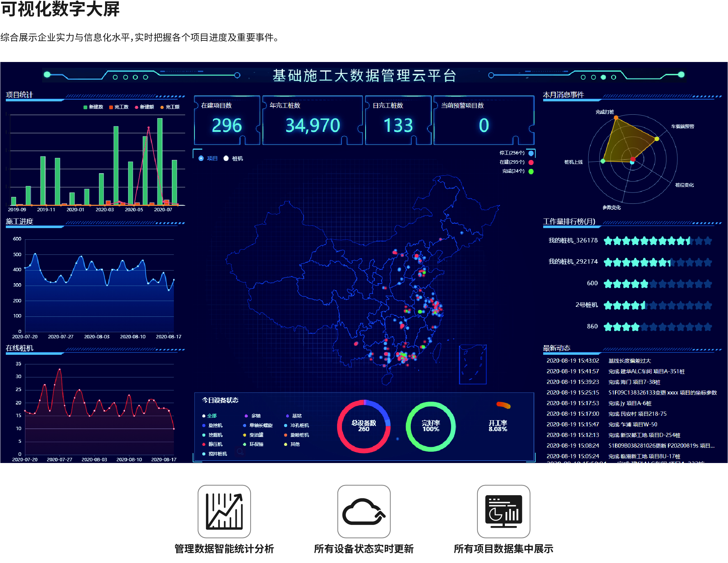Click the 总设备数 260 donut chart
This screenshot has width=728, height=563.
click(x=363, y=426)
